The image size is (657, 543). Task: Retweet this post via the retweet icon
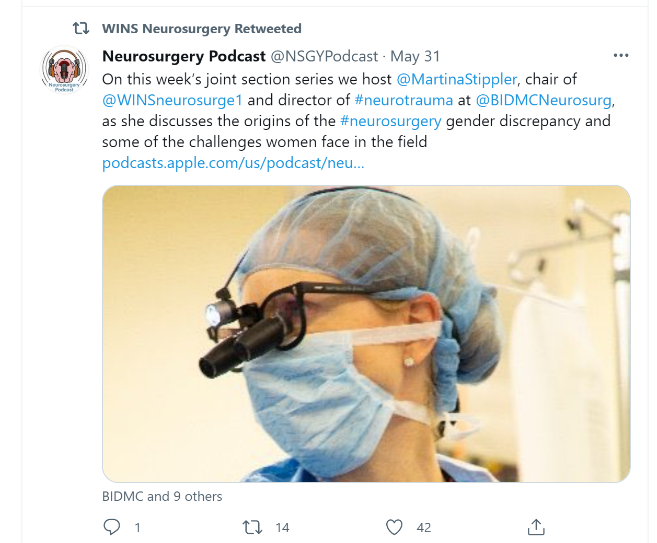tap(253, 526)
